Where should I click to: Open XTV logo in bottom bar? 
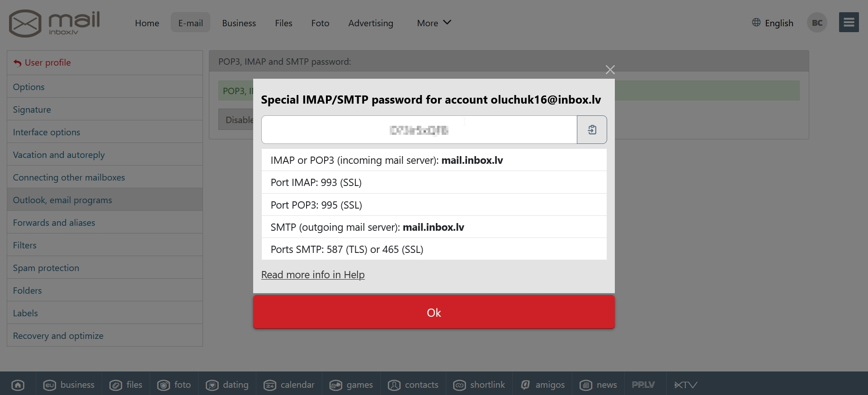pos(686,385)
